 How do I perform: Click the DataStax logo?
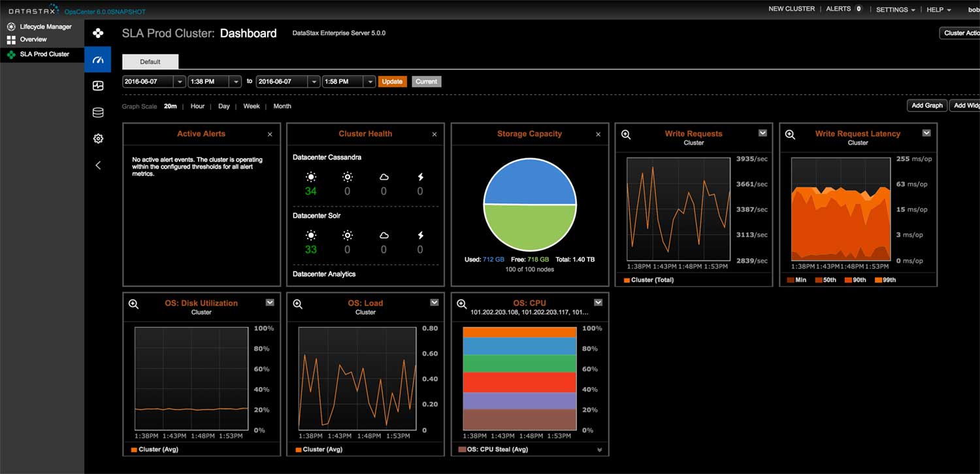pyautogui.click(x=33, y=8)
